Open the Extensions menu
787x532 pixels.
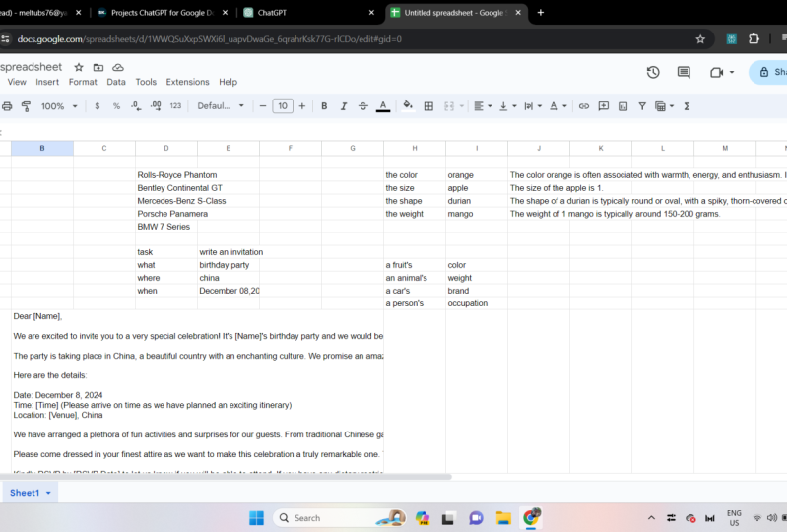pos(188,82)
